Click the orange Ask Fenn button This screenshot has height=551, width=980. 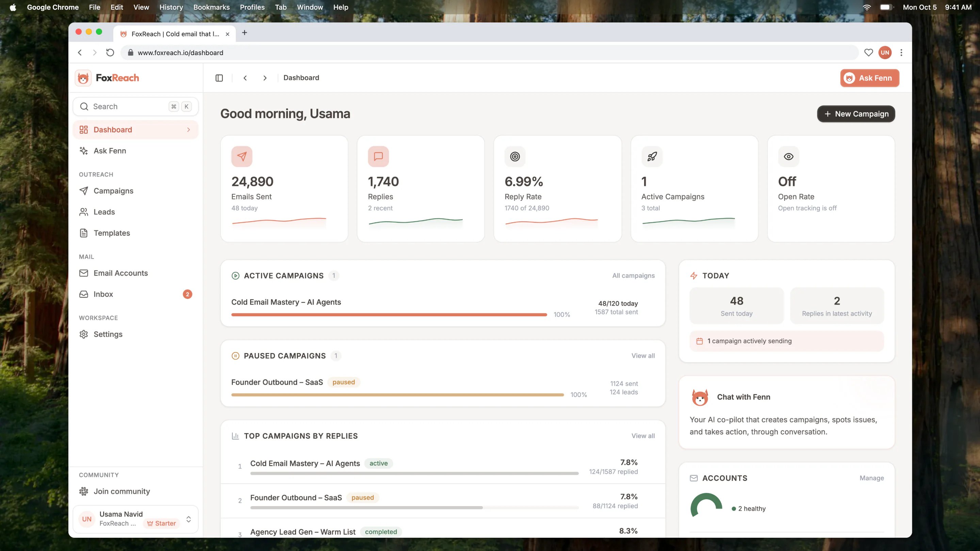tap(870, 78)
